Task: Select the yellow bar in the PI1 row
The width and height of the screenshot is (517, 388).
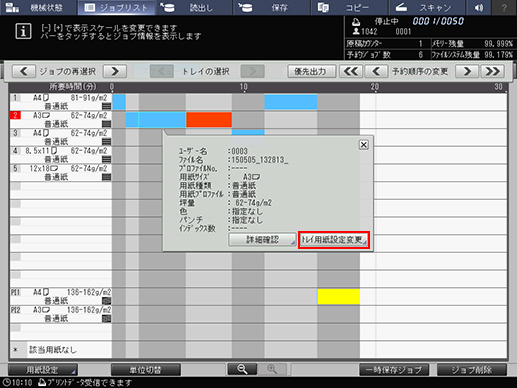Action: tap(339, 297)
